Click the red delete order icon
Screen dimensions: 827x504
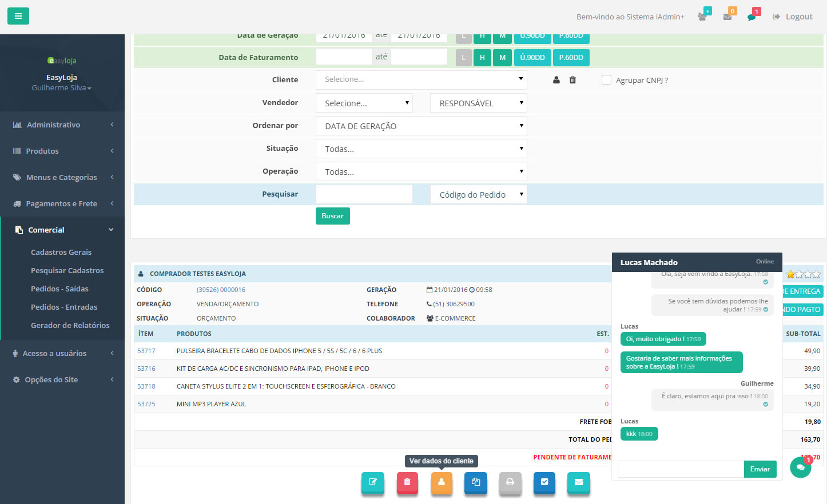click(407, 483)
